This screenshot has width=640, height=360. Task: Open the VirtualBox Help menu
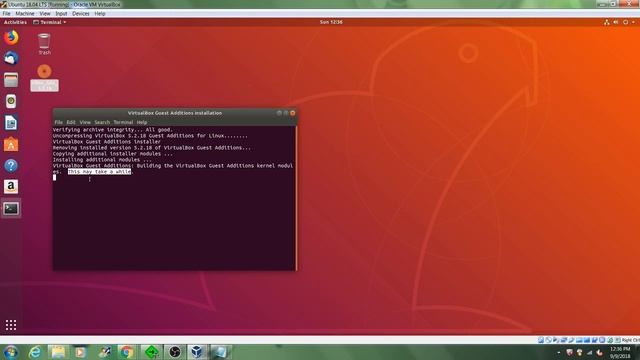100,13
